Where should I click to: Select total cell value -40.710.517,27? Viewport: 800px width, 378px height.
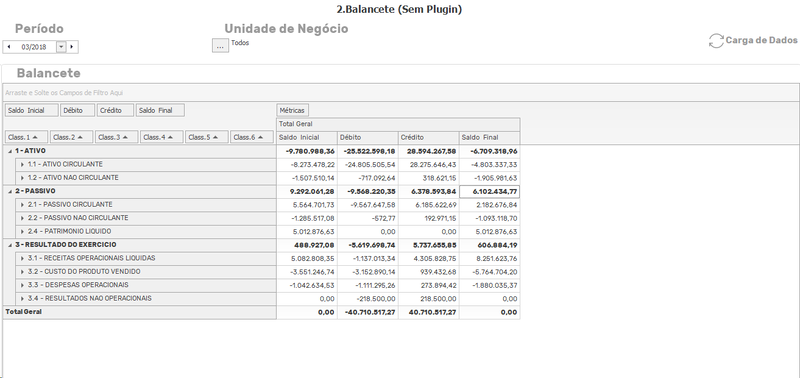pos(367,312)
